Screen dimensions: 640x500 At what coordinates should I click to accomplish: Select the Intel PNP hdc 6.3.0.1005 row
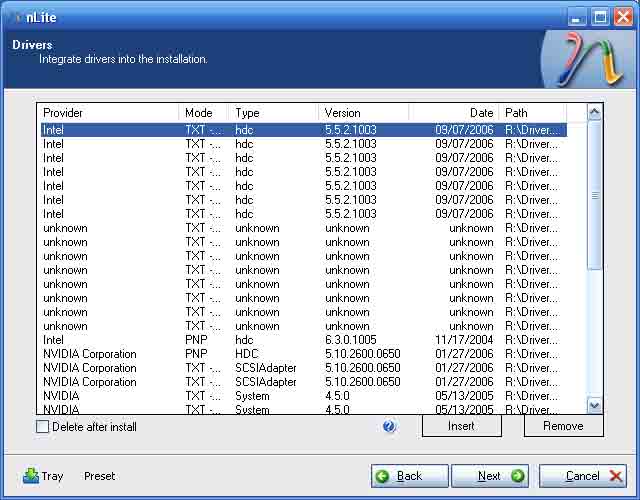(x=302, y=340)
